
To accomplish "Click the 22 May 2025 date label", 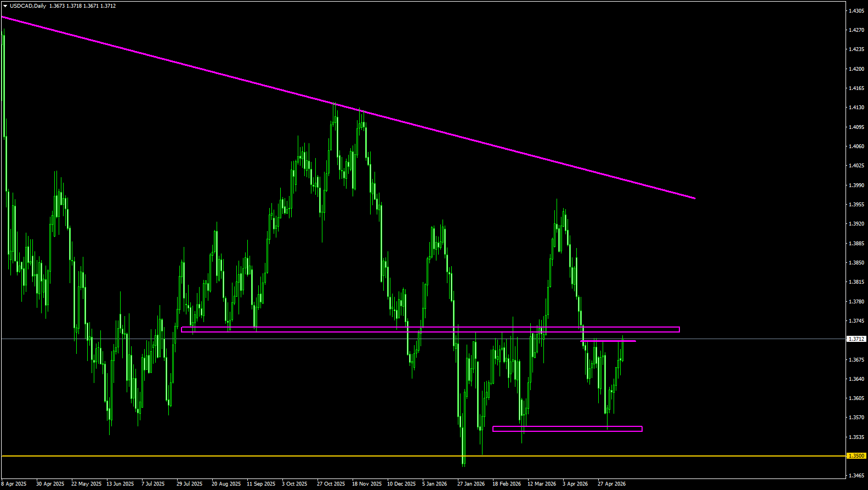I will [x=87, y=484].
